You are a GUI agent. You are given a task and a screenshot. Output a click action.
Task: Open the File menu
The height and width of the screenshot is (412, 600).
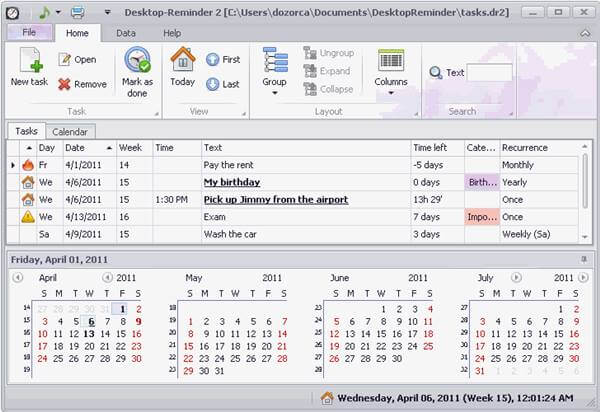pyautogui.click(x=29, y=33)
